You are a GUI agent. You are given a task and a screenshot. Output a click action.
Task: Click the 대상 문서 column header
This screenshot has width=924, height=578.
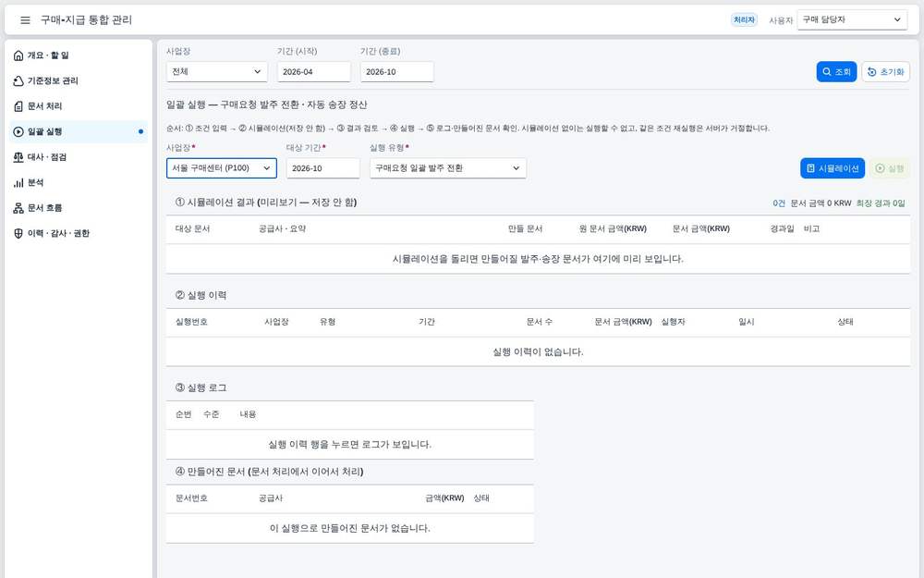coord(193,228)
